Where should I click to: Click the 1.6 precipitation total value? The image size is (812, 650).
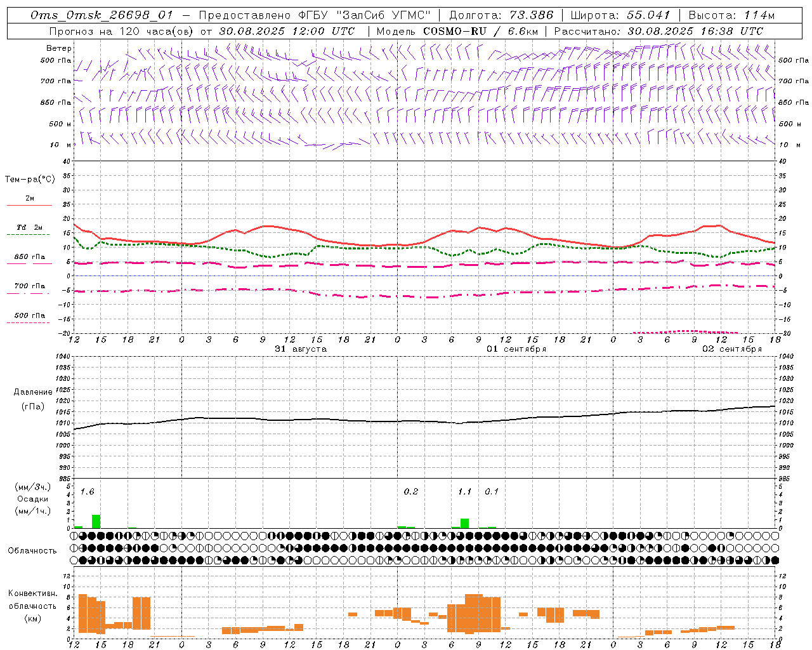click(x=88, y=492)
